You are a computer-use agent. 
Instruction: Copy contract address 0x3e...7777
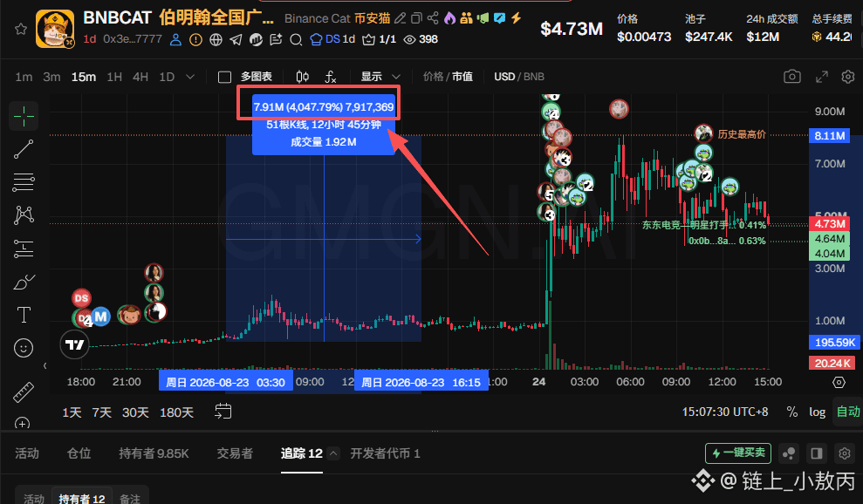[x=133, y=39]
